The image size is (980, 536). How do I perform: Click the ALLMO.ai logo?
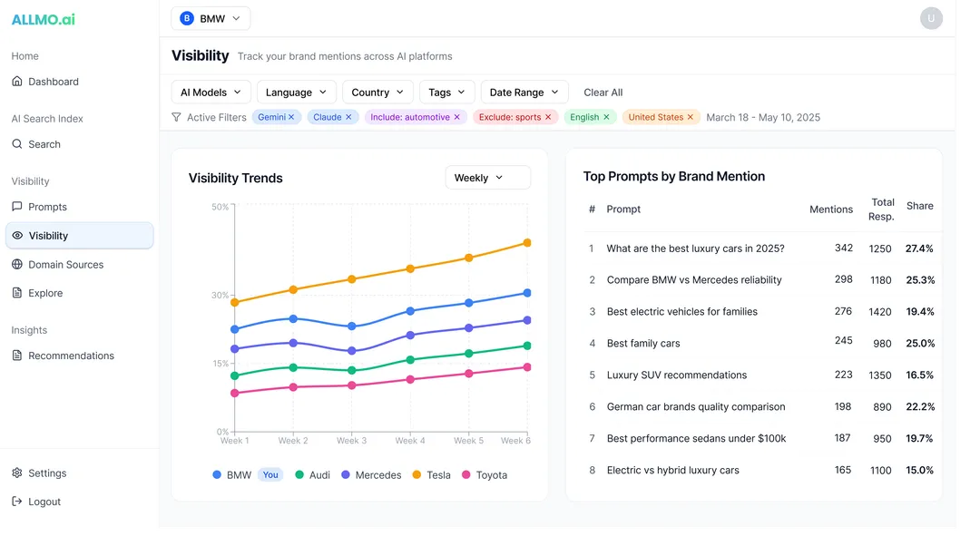pos(44,19)
